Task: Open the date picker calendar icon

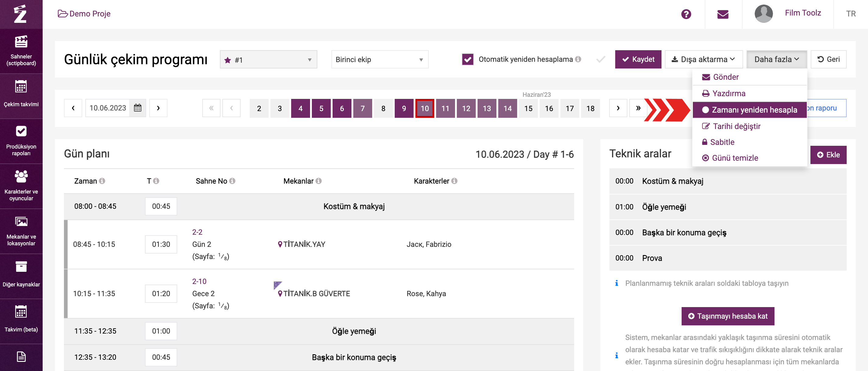Action: pyautogui.click(x=137, y=108)
